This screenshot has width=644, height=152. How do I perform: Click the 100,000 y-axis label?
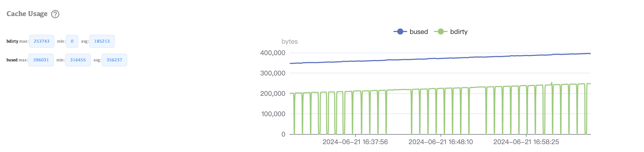273,114
